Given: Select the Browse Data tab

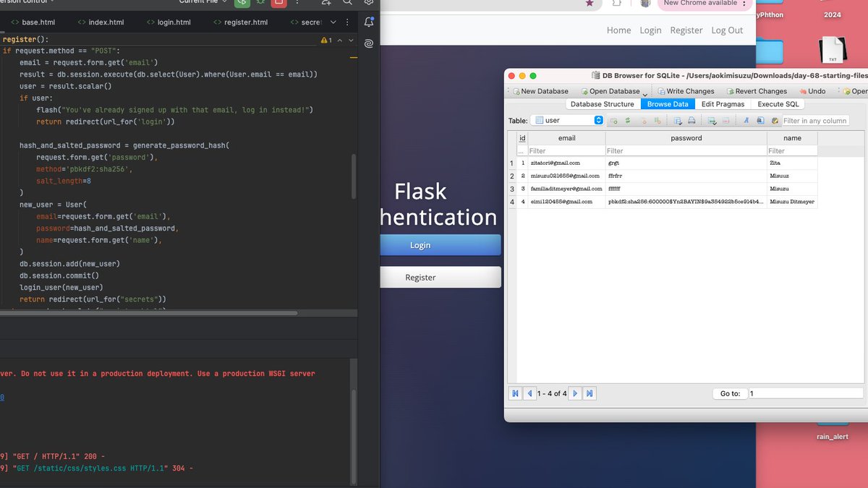Looking at the screenshot, I should tap(668, 104).
